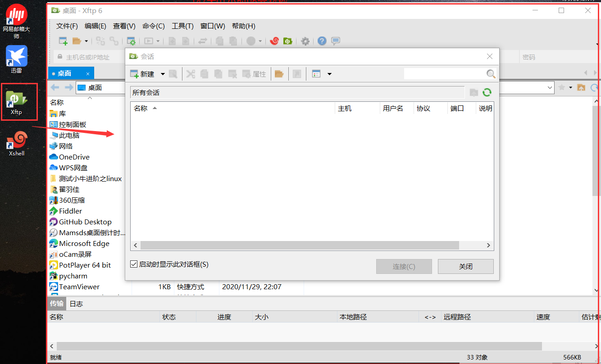Switch to the 日志 tab
Image resolution: width=601 pixels, height=364 pixels.
coord(76,304)
